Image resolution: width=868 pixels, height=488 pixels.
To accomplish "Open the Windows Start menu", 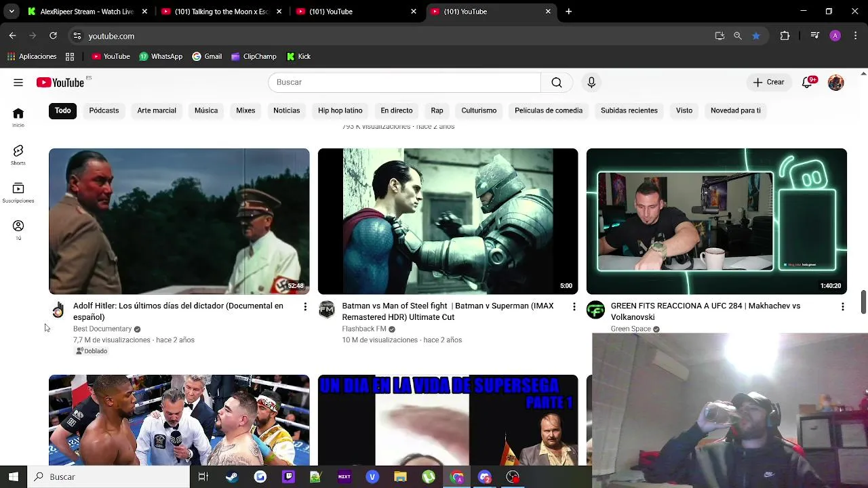I will pos(14,476).
